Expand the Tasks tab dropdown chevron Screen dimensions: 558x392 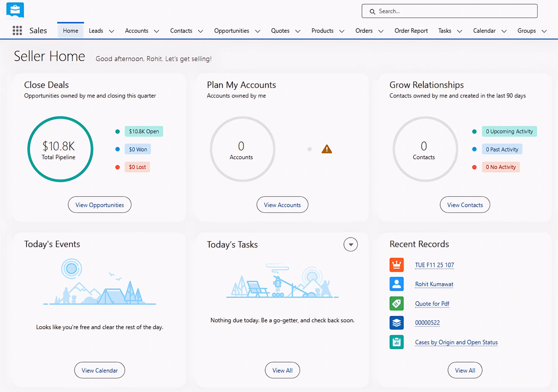[x=459, y=31]
